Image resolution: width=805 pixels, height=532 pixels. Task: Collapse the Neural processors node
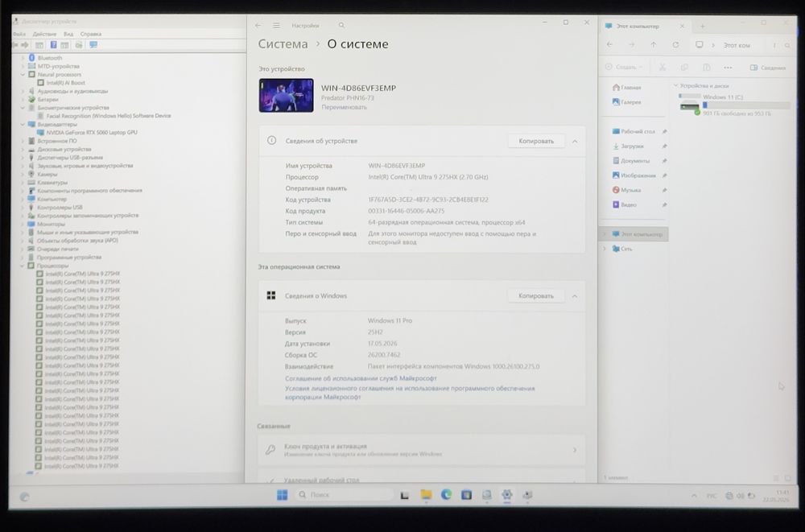tap(23, 75)
